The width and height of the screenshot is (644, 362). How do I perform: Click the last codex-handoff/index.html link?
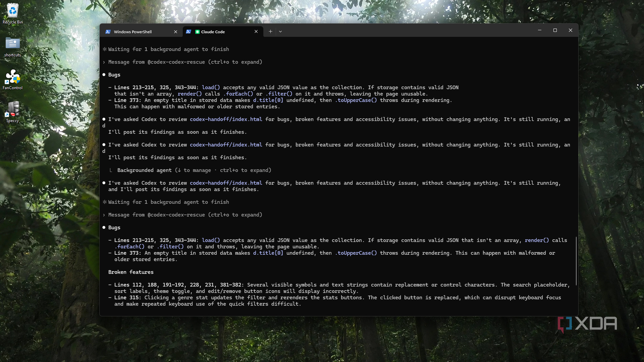coord(226,183)
